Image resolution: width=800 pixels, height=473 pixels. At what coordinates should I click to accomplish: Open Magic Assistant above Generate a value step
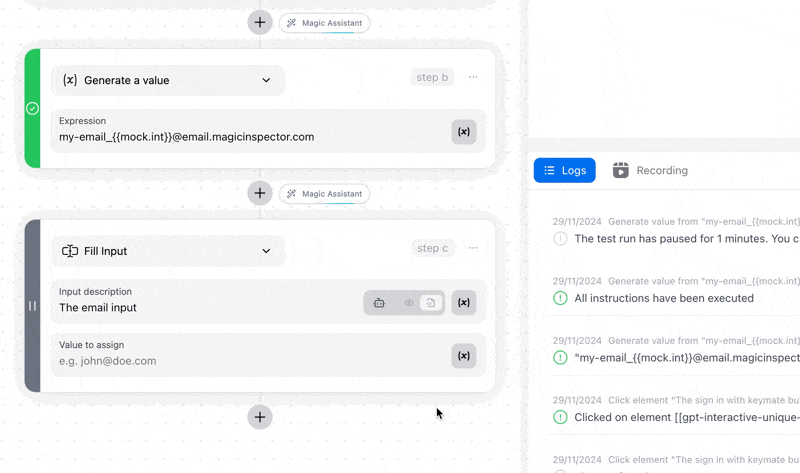(324, 23)
